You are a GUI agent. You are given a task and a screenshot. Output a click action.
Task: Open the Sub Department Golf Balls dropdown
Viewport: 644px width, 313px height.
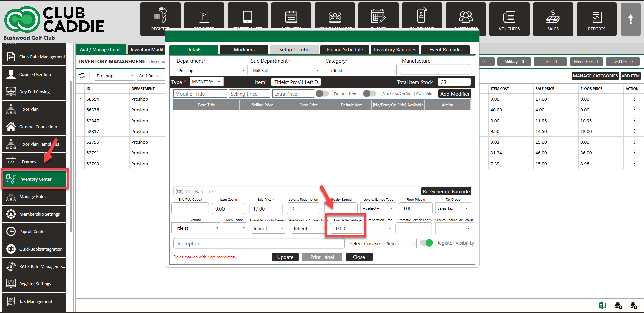click(286, 71)
